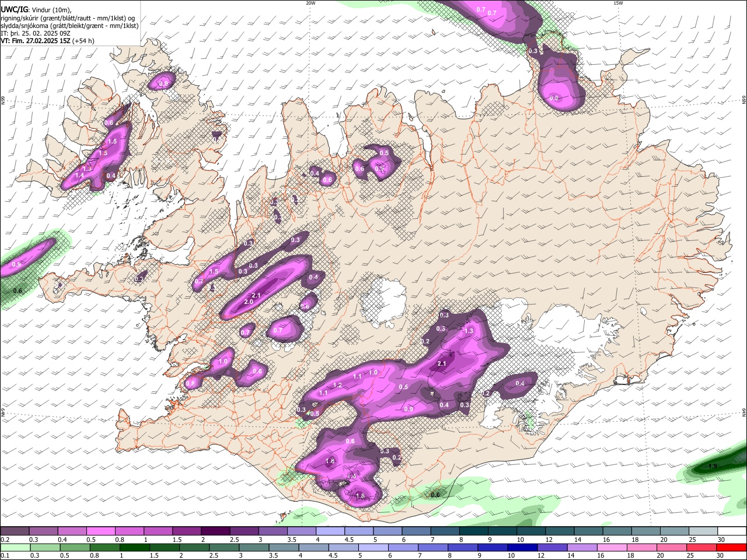Click the '15W' longitude label
The width and height of the screenshot is (747, 560).
click(618, 3)
